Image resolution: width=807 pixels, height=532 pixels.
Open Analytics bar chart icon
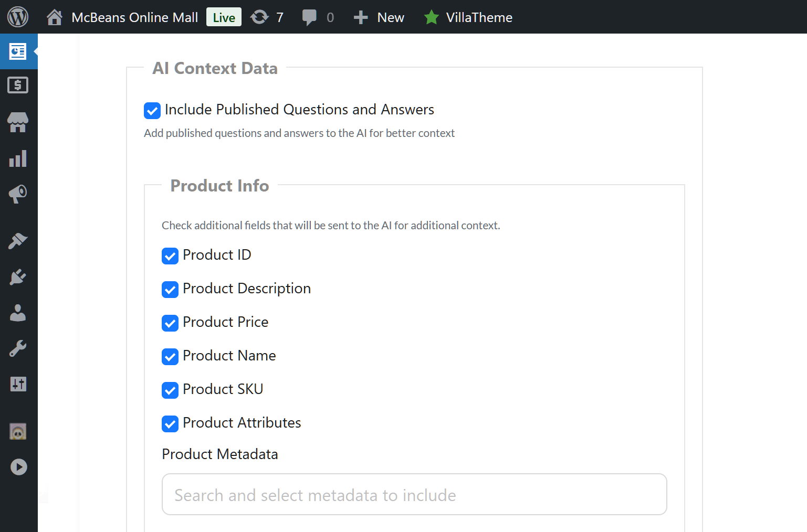(x=18, y=158)
